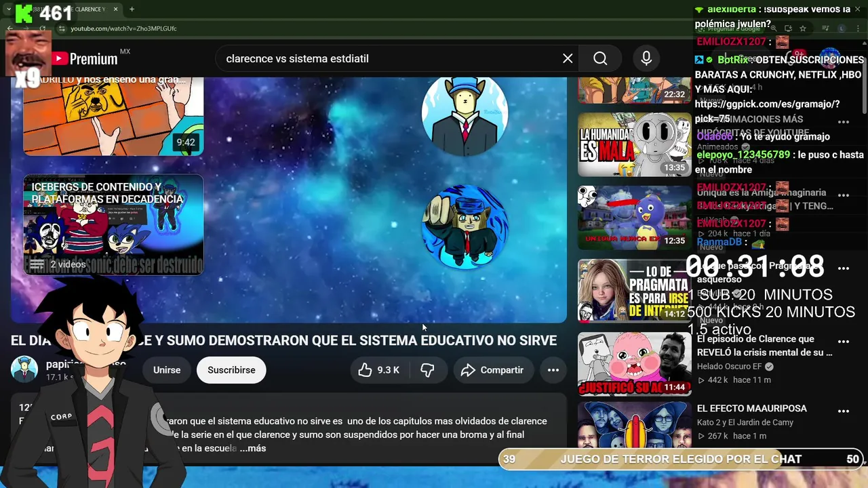
Task: Click the 9.3 K like count
Action: tap(389, 370)
